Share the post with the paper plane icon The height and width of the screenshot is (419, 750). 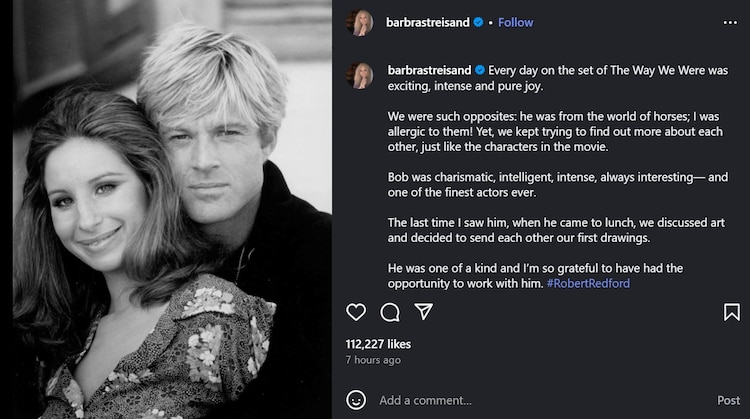(423, 312)
